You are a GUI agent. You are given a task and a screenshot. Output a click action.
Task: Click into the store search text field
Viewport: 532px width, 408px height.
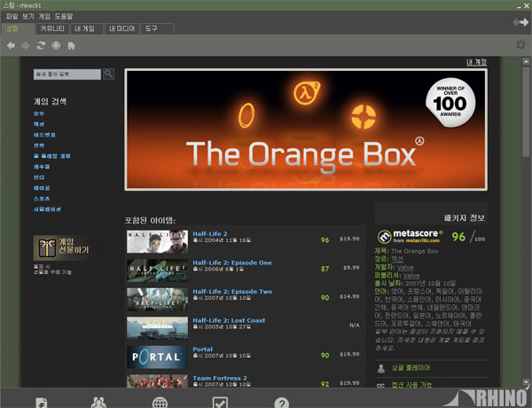click(67, 74)
